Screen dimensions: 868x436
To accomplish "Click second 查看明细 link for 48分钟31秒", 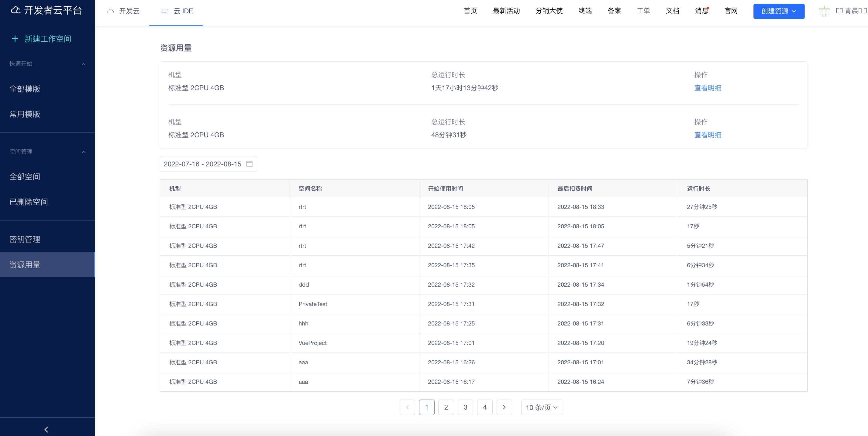I will click(707, 135).
